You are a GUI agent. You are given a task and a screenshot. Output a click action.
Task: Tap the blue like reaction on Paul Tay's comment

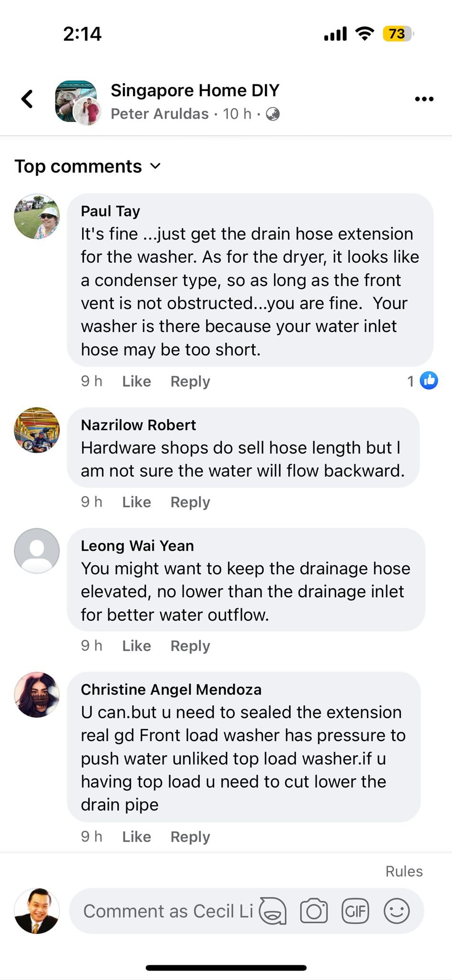[x=429, y=380]
